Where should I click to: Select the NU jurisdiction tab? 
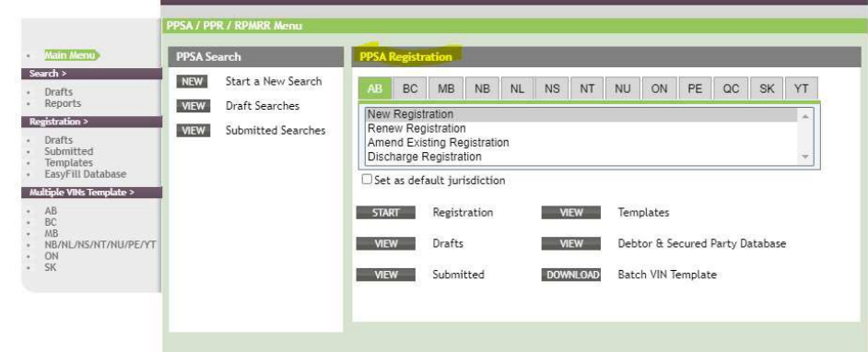[x=623, y=88]
